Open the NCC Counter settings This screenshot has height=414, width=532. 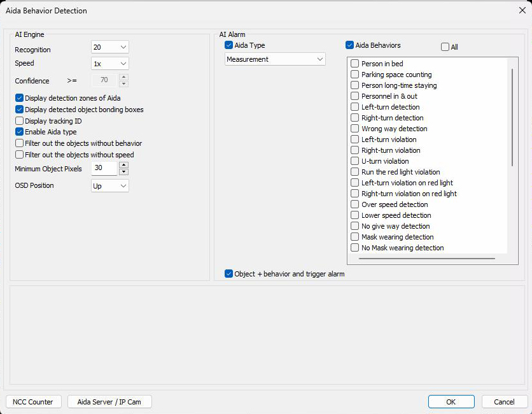[33, 402]
